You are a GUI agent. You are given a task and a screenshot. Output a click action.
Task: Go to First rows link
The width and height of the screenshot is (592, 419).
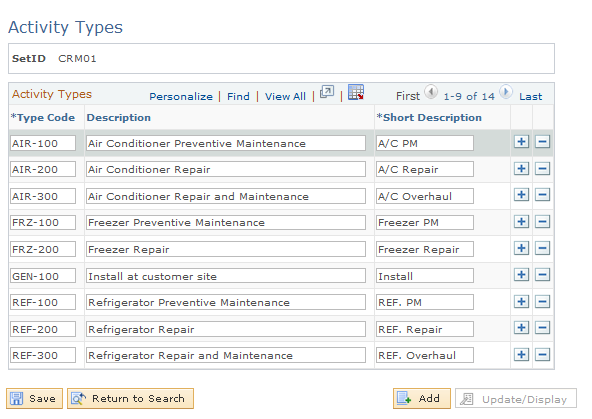(x=408, y=96)
